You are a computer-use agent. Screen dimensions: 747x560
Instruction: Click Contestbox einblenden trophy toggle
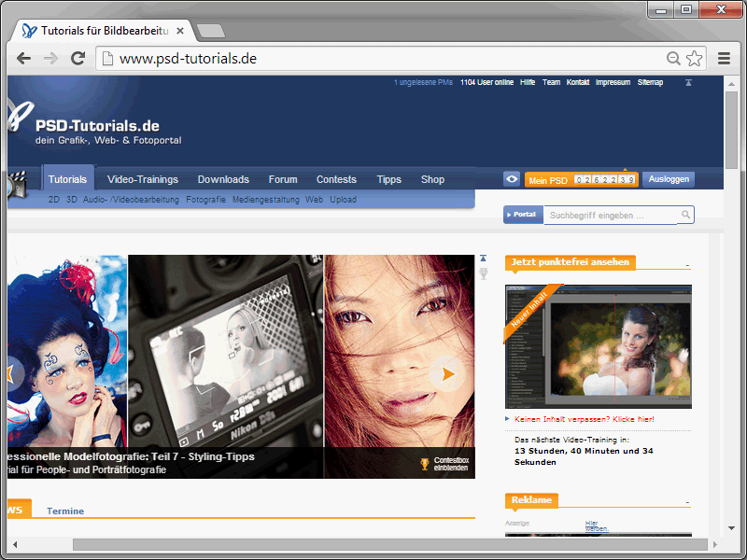coord(444,464)
